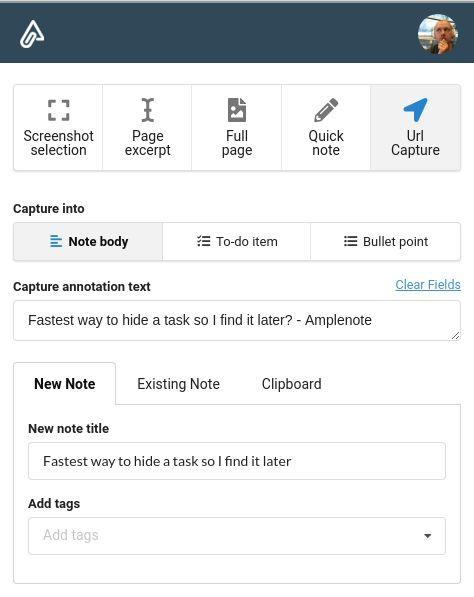Switch to the Existing Note tab
The height and width of the screenshot is (597, 474).
(178, 384)
